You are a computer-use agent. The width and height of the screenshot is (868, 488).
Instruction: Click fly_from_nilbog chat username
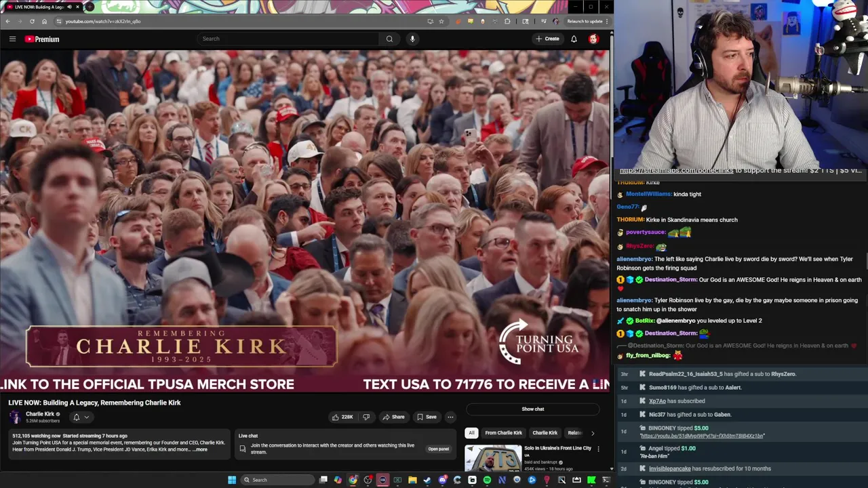click(648, 355)
